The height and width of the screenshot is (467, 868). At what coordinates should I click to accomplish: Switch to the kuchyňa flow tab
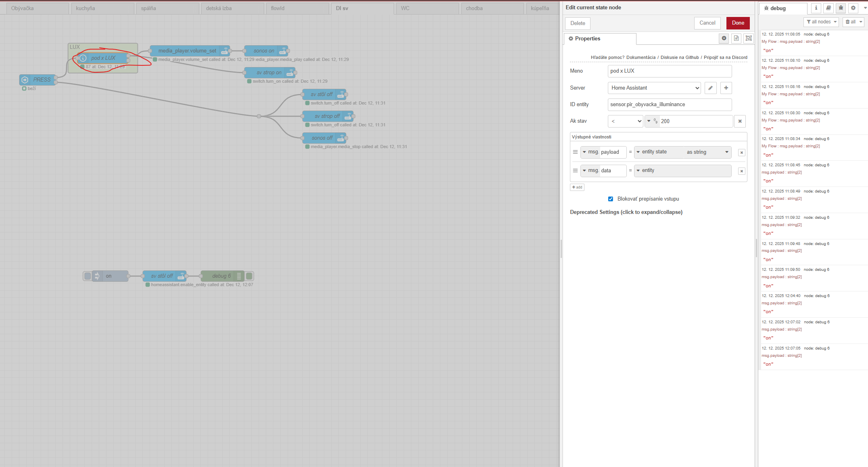102,8
